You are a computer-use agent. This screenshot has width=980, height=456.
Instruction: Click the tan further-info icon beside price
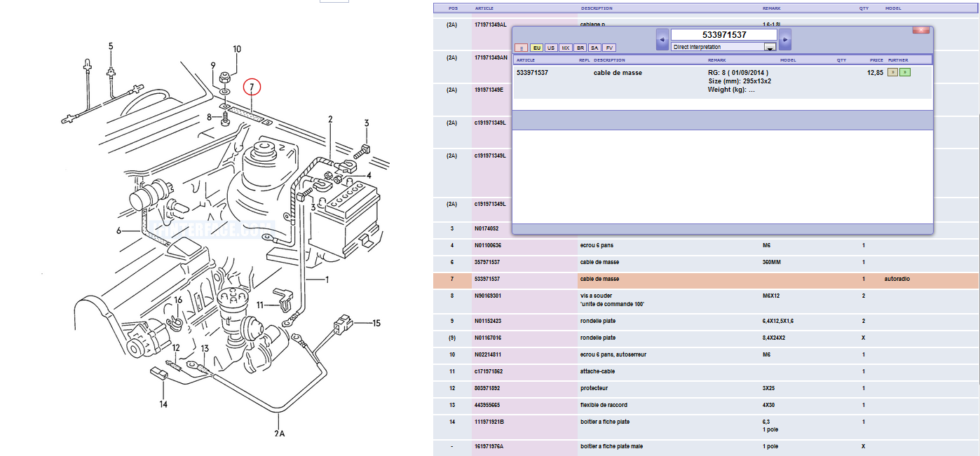893,72
